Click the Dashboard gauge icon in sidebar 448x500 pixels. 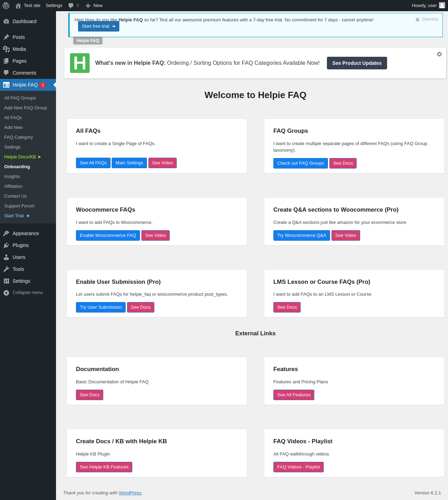point(6,21)
